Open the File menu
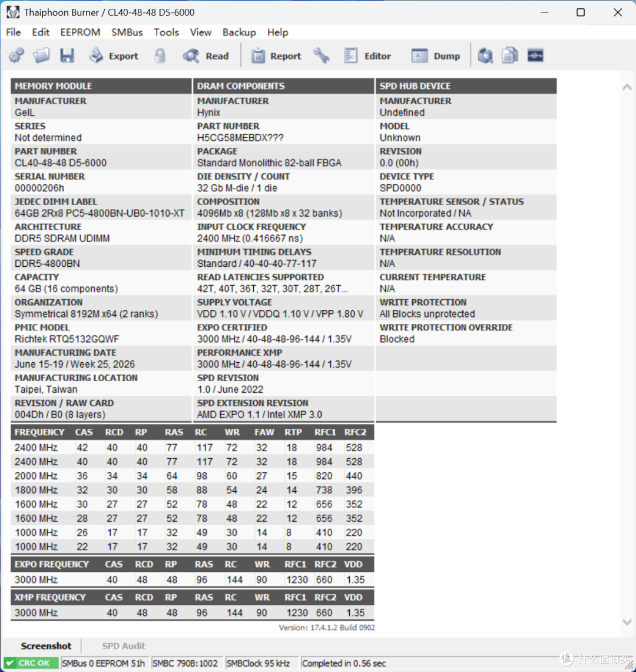Screen dimensions: 636x672 click(x=14, y=32)
